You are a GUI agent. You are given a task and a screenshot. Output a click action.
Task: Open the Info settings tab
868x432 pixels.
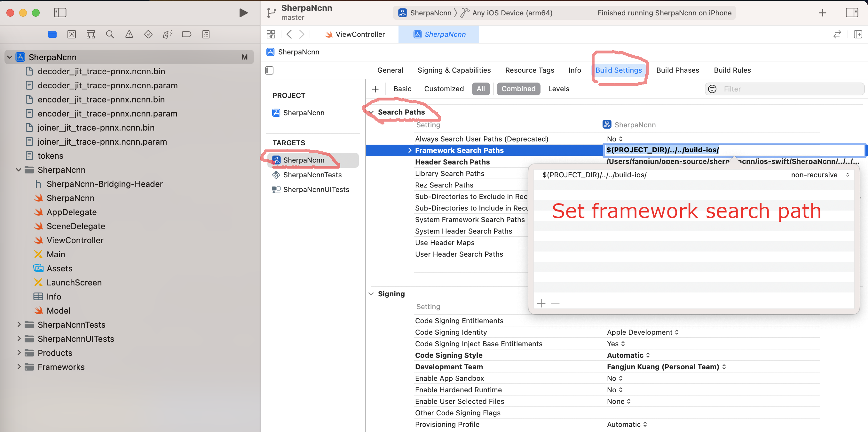(574, 70)
